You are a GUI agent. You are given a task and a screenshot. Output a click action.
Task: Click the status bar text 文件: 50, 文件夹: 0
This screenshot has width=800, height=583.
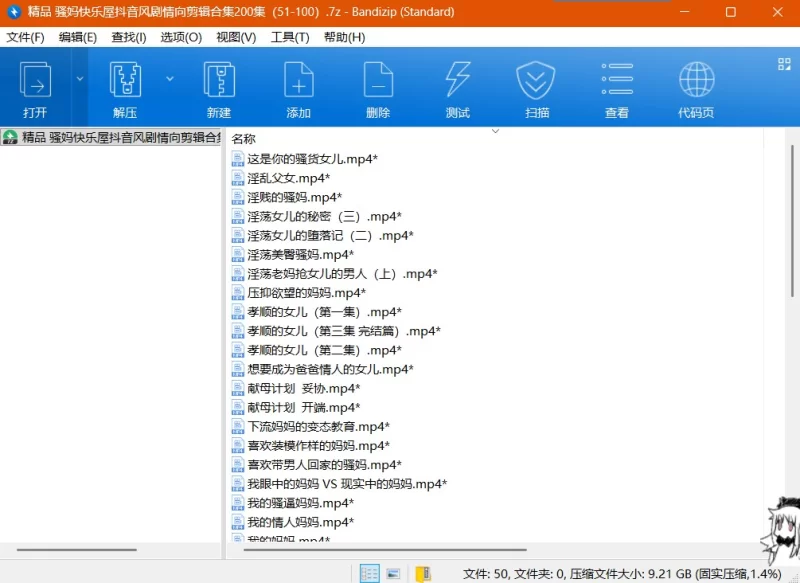[x=513, y=574]
